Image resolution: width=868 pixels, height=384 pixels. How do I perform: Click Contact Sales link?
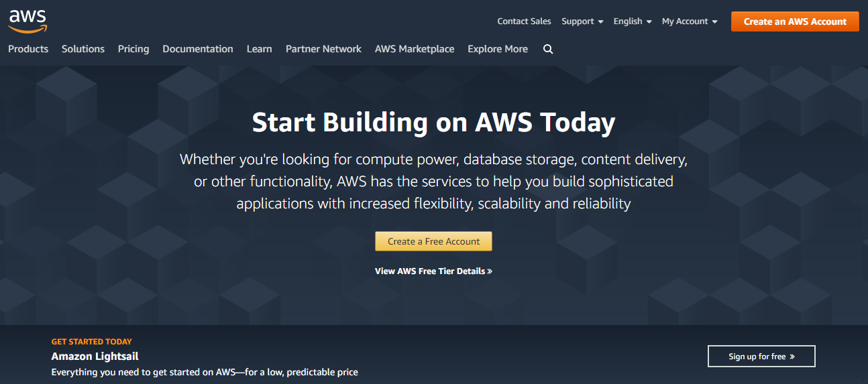click(524, 21)
